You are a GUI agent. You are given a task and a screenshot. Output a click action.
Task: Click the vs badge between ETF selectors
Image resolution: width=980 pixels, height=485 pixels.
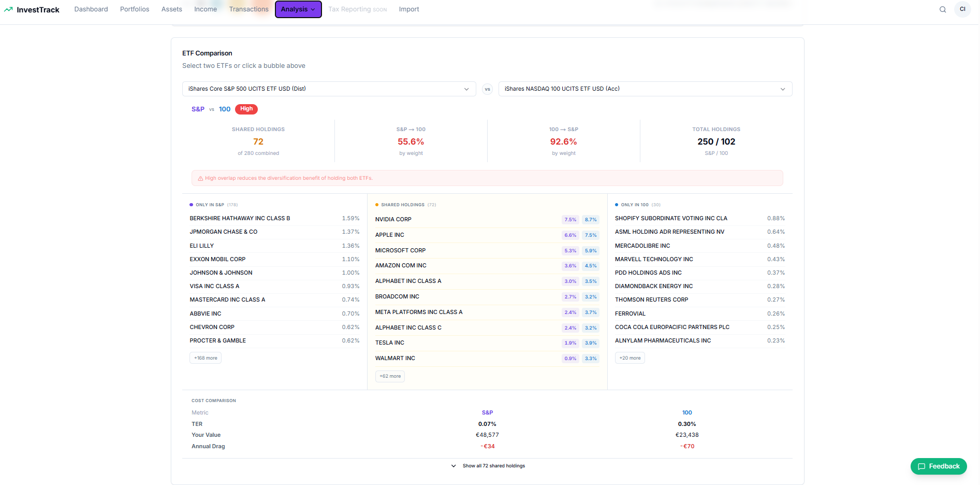487,89
